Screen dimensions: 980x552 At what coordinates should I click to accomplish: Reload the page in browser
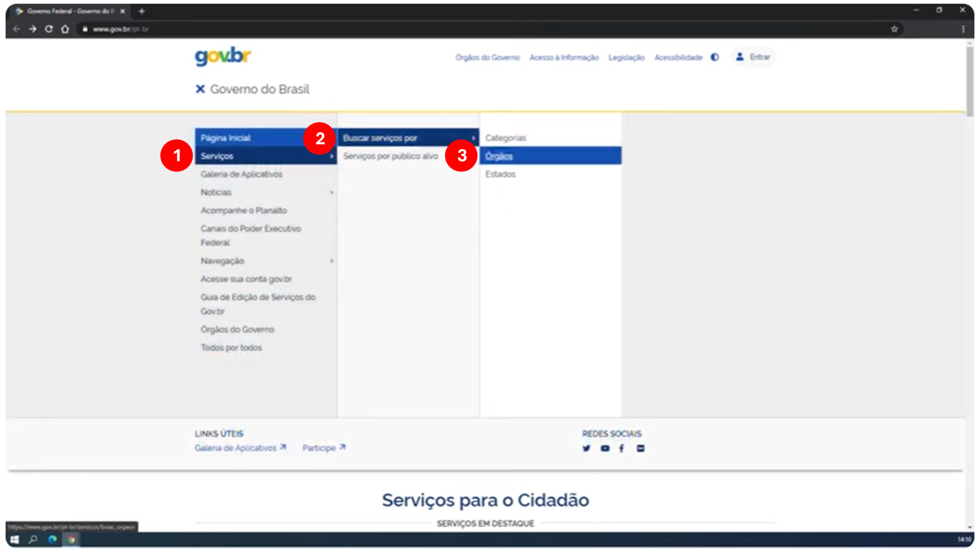coord(49,29)
